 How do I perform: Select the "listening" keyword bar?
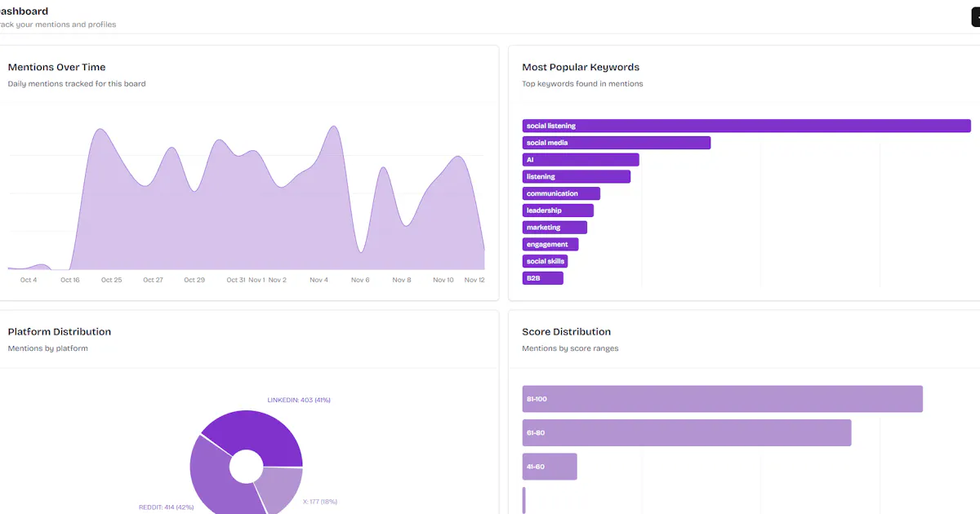click(x=577, y=176)
